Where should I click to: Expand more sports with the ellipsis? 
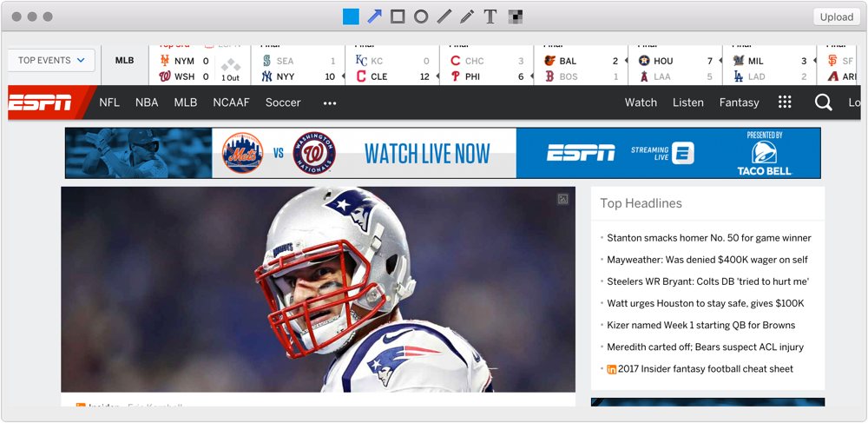(x=330, y=103)
